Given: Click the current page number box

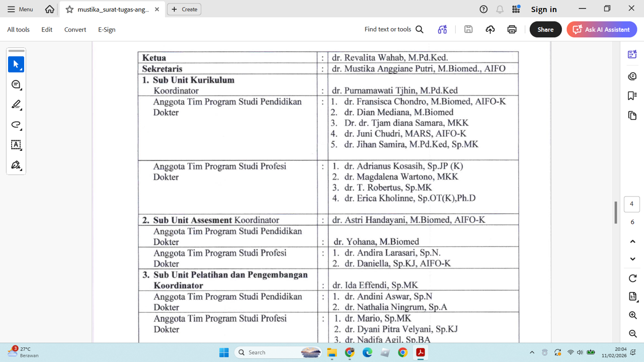Looking at the screenshot, I should coord(632,204).
